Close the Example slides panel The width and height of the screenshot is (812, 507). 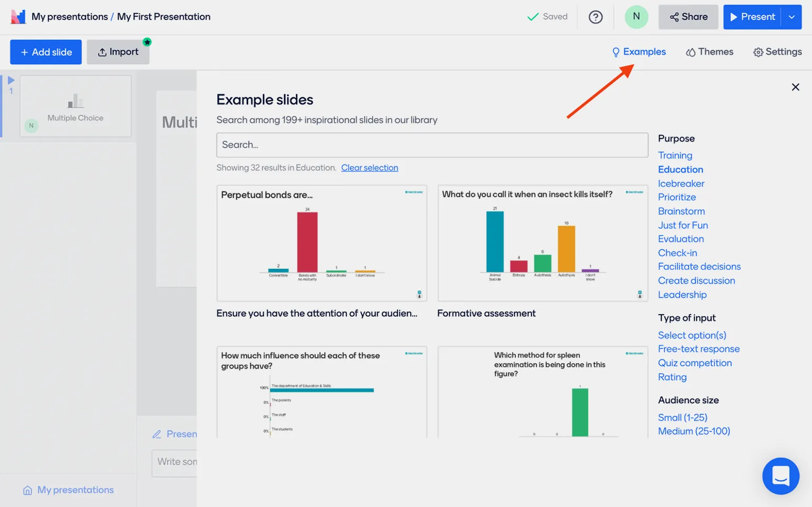(x=795, y=87)
